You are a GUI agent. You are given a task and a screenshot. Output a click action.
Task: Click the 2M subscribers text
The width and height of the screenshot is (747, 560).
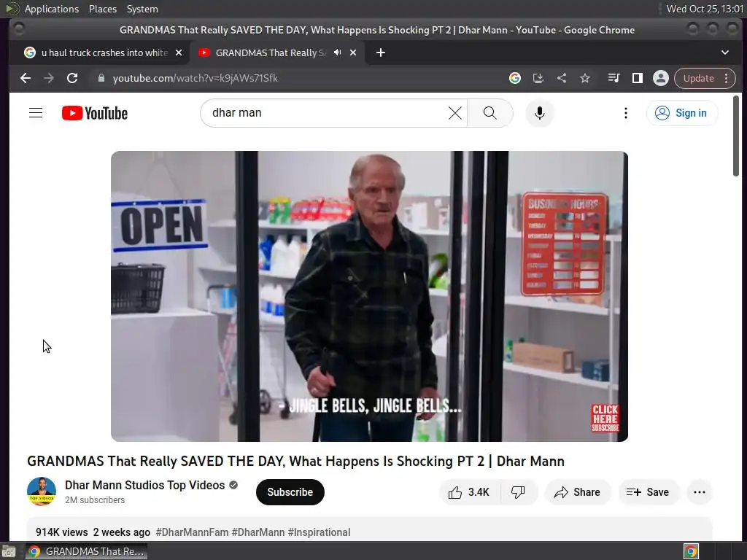95,500
